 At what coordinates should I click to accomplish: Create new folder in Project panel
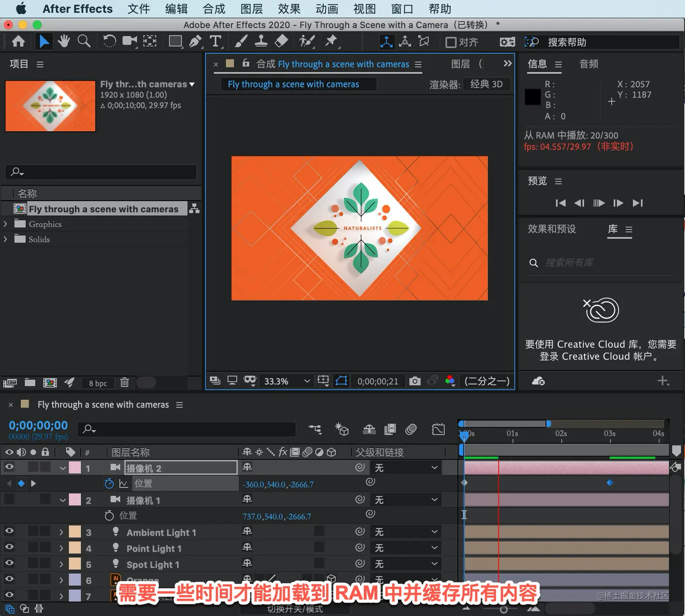click(x=30, y=383)
